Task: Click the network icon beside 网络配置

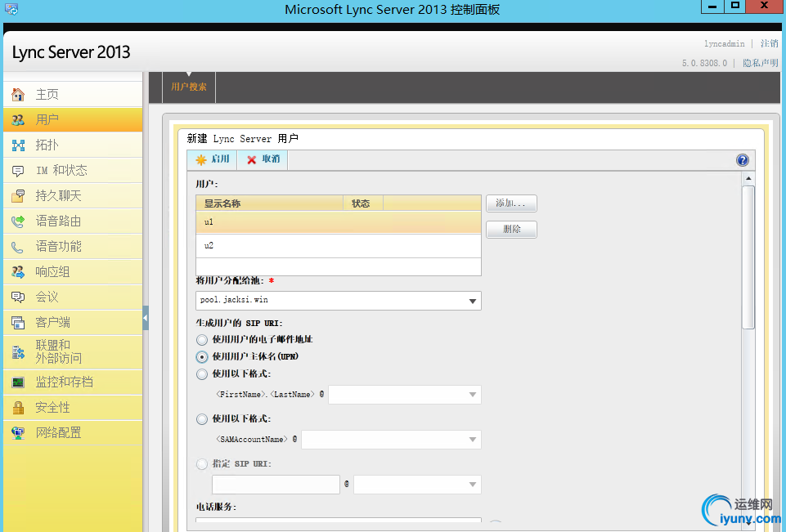Action: click(x=18, y=433)
